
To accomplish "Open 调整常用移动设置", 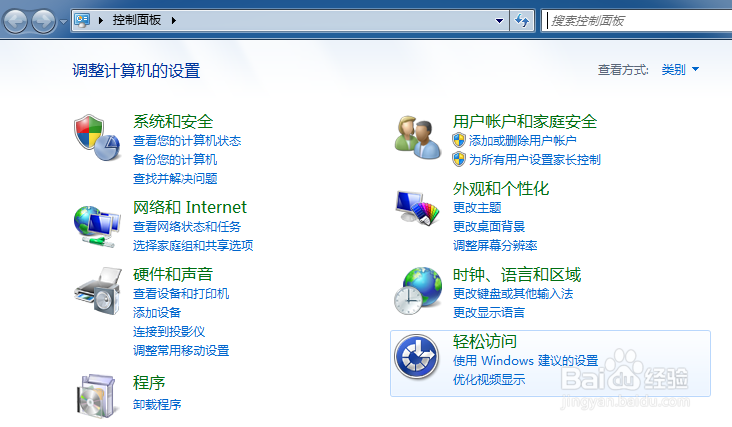I will [x=181, y=351].
